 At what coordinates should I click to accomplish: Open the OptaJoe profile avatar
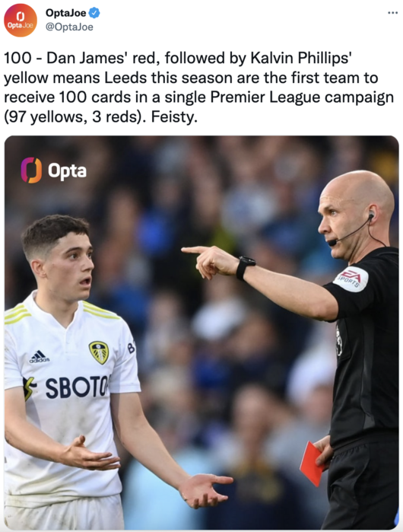(21, 21)
